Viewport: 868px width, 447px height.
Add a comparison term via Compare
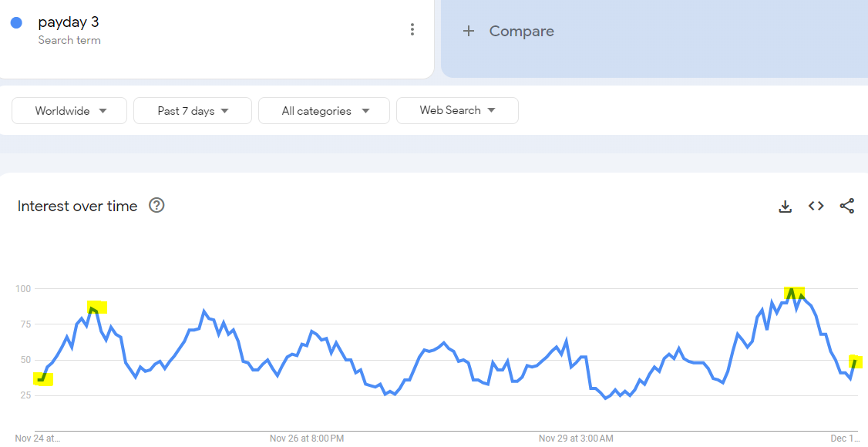[521, 31]
